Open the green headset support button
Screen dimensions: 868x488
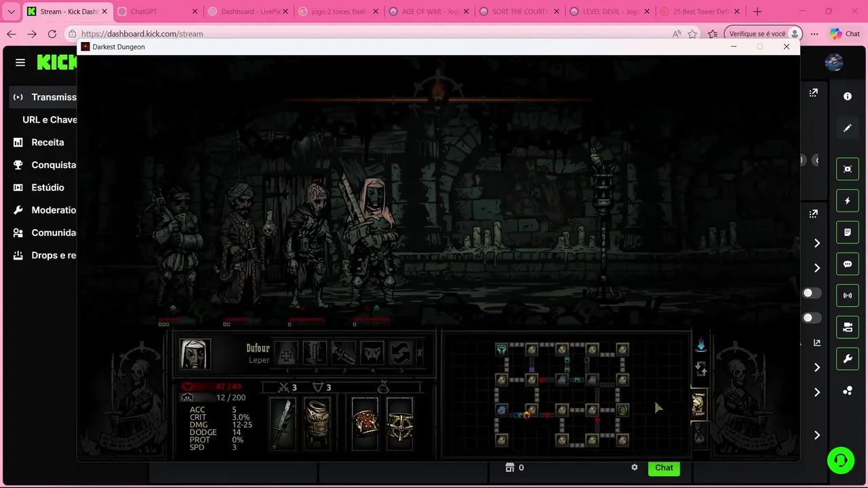841,461
